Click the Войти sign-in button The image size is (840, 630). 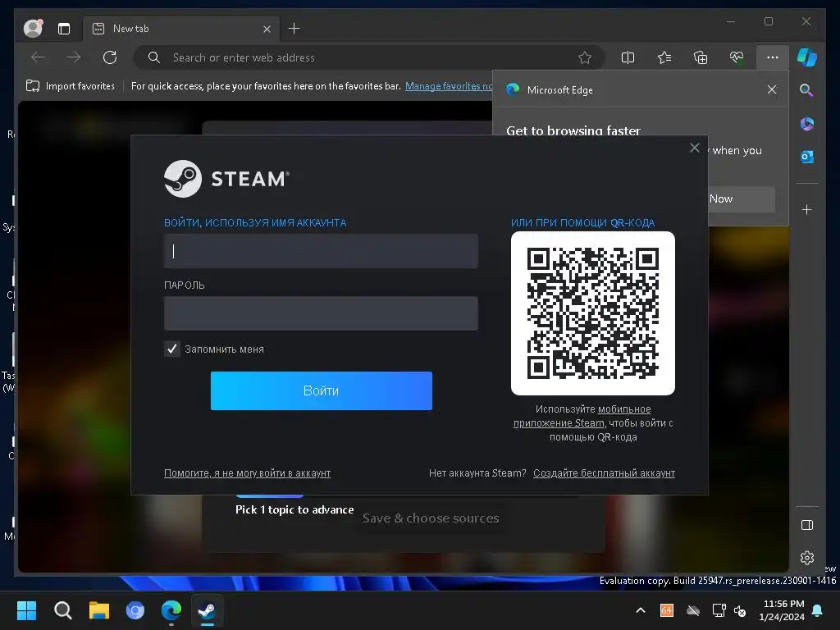[322, 390]
